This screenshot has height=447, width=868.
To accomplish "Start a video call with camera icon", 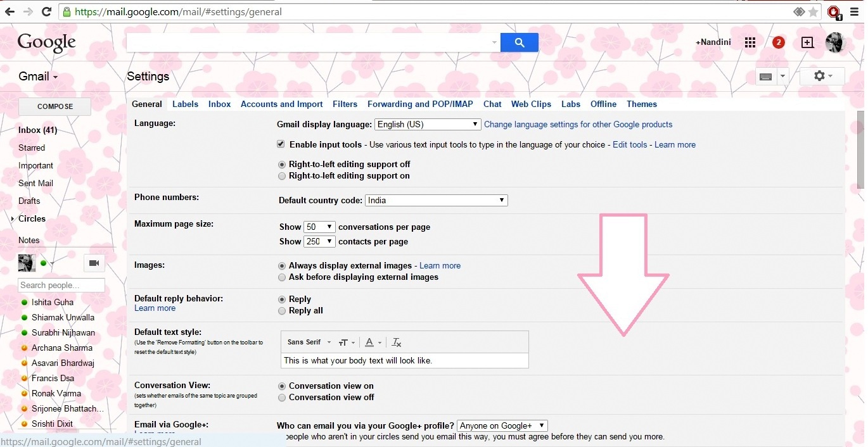I will [94, 263].
